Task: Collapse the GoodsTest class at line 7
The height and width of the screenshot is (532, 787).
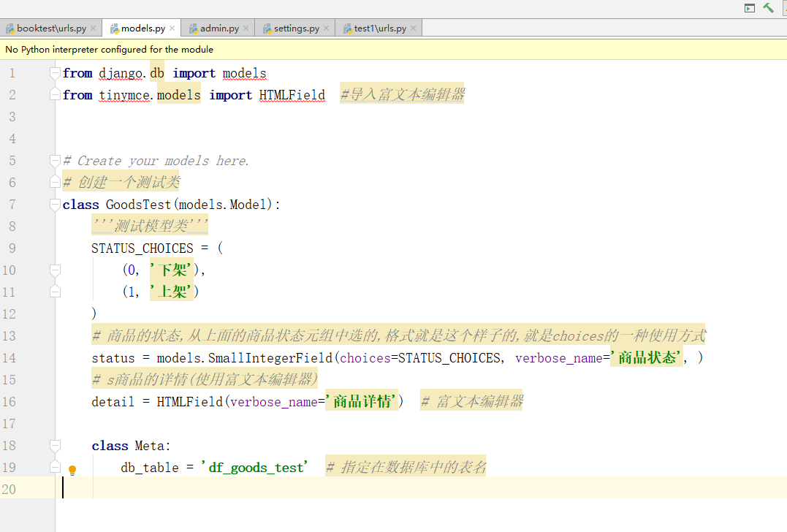Action: tap(56, 205)
